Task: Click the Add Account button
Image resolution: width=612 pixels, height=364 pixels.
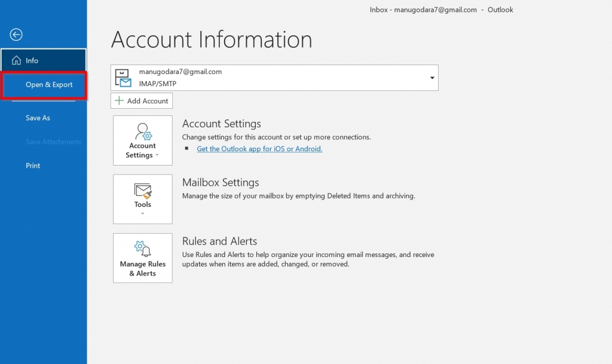Action: coord(141,100)
